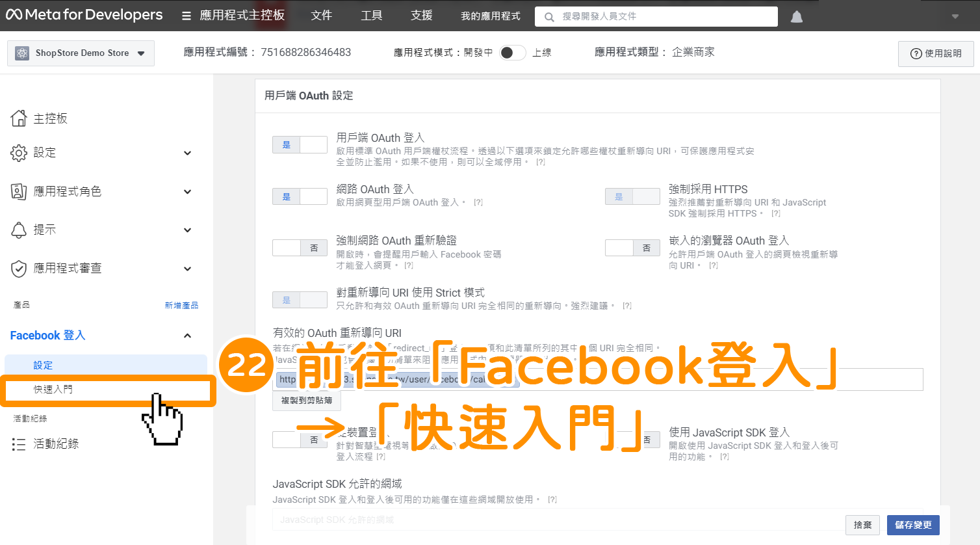Click the 新增產品 link
The height and width of the screenshot is (545, 980).
click(x=181, y=305)
